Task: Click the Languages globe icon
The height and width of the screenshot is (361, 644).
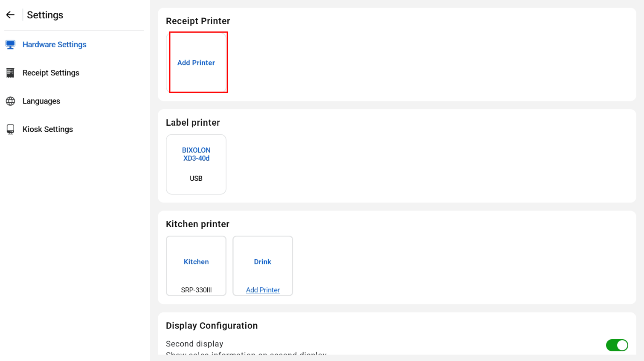Action: click(x=10, y=101)
